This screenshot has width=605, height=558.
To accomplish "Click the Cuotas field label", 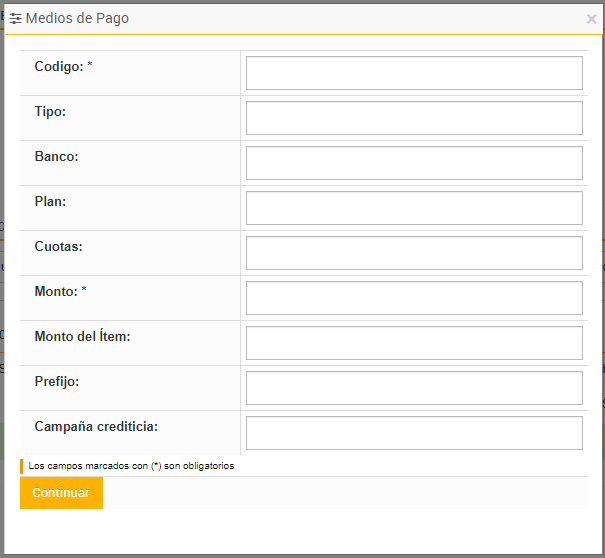I will pos(58,246).
